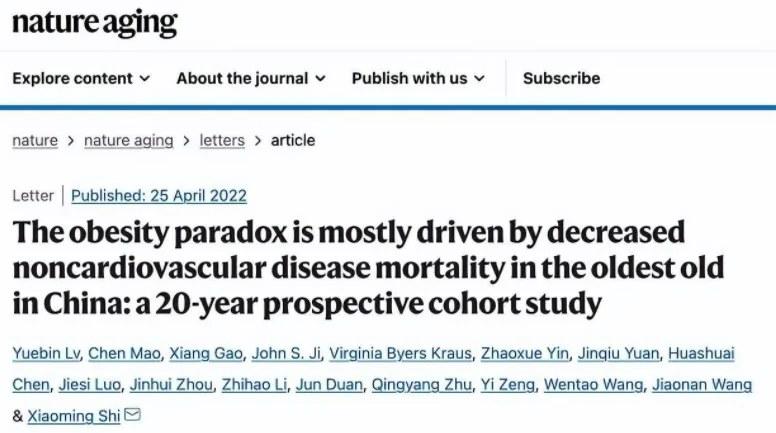Select author Chen Mao

[124, 352]
